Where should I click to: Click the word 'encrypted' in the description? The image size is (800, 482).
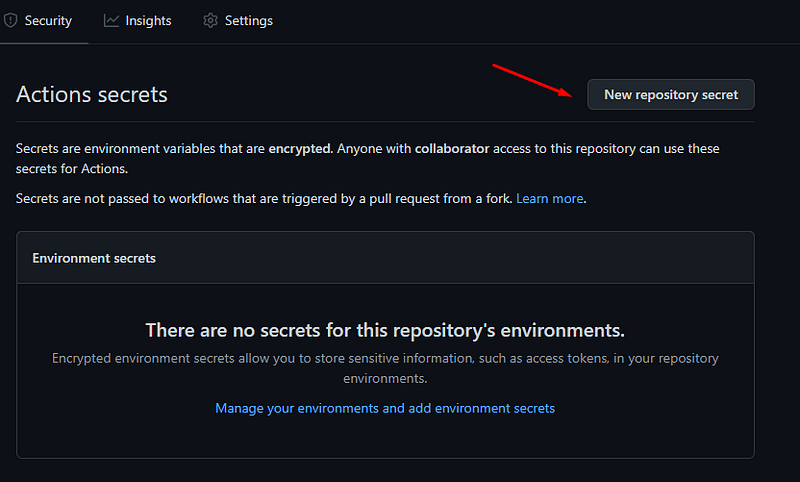pos(300,148)
